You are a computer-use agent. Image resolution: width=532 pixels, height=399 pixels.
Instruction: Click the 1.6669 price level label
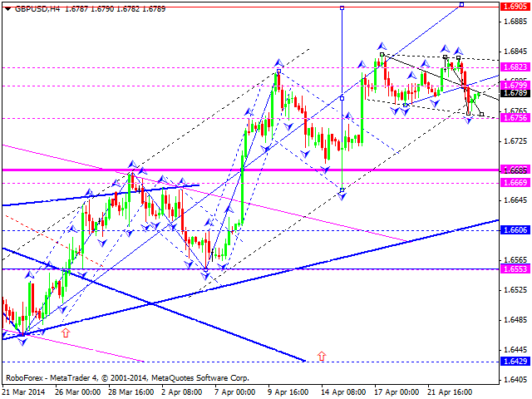515,182
